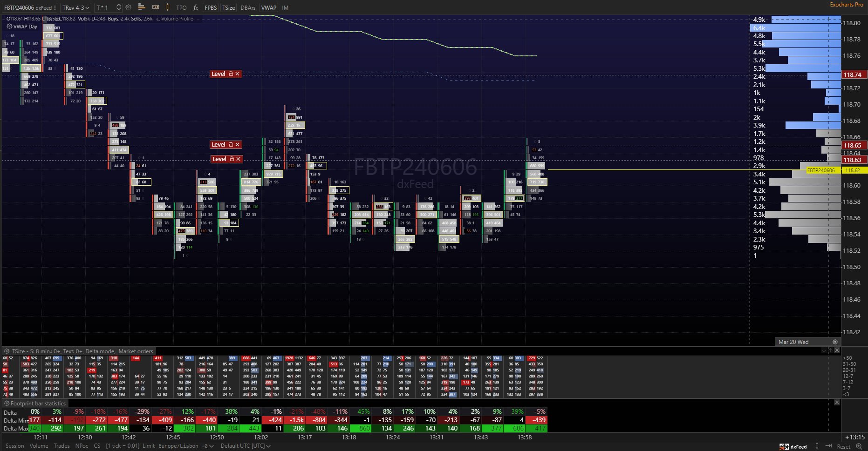Select the Level label at 118.63
Viewport: 868px width, 451px height.
click(219, 159)
